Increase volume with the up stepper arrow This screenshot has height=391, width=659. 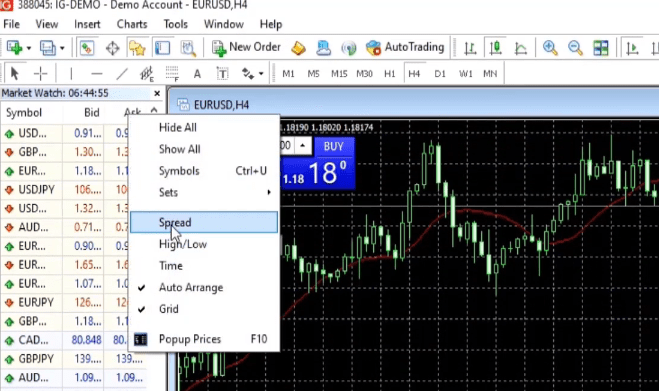(x=303, y=146)
